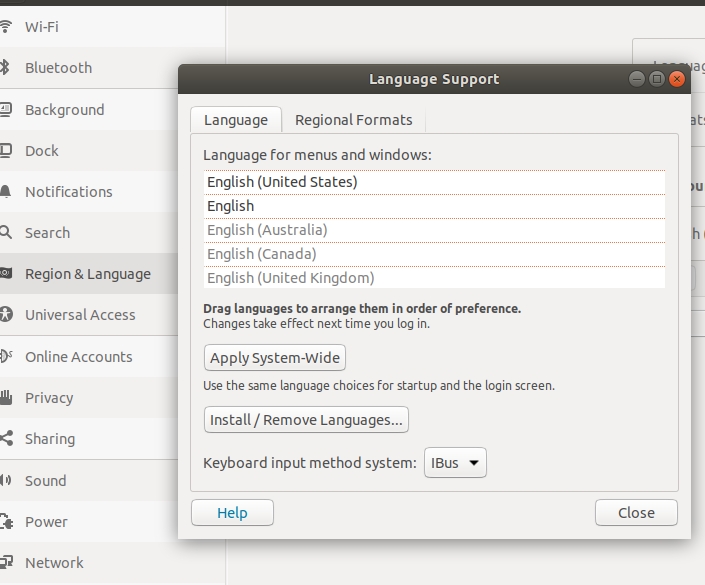Click the Wi-Fi icon in sidebar
The image size is (705, 585).
[5, 27]
